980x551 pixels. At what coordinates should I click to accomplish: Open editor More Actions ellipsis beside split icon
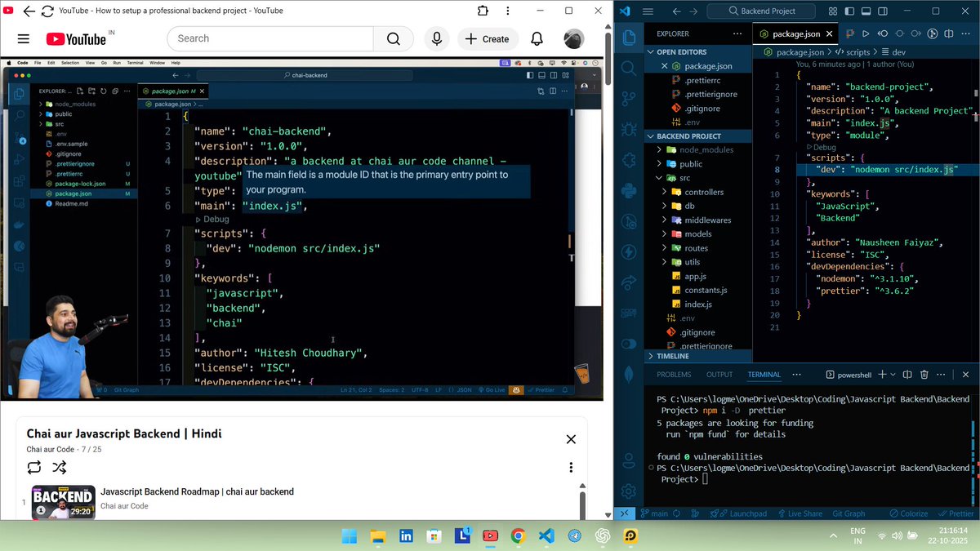click(964, 33)
